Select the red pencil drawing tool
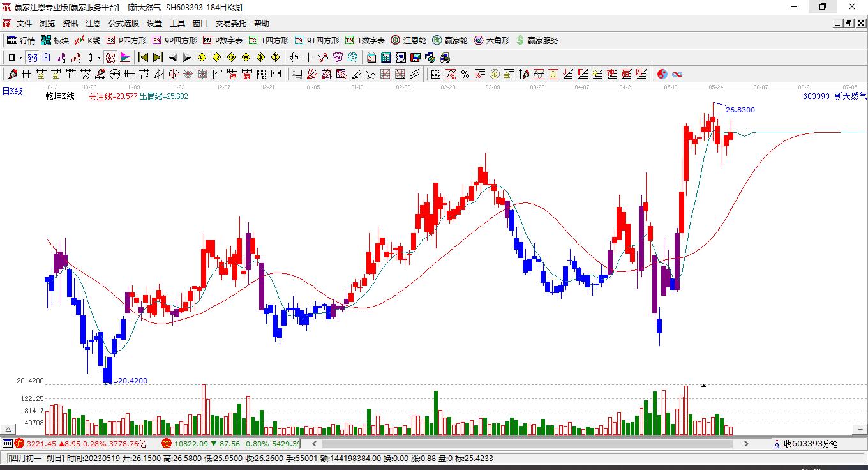Screen dimensions: 868x470 pyautogui.click(x=11, y=74)
